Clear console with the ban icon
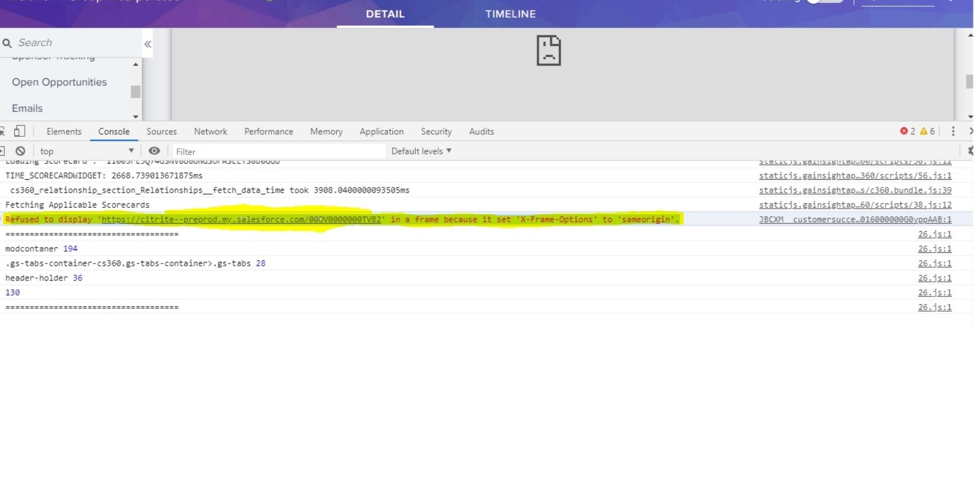This screenshot has width=980, height=494. tap(21, 151)
